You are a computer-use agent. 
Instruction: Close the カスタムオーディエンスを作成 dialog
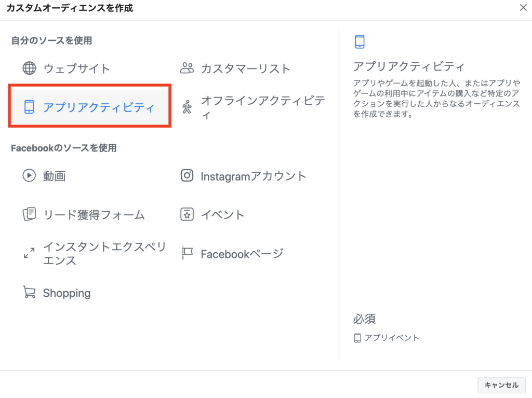tap(523, 7)
